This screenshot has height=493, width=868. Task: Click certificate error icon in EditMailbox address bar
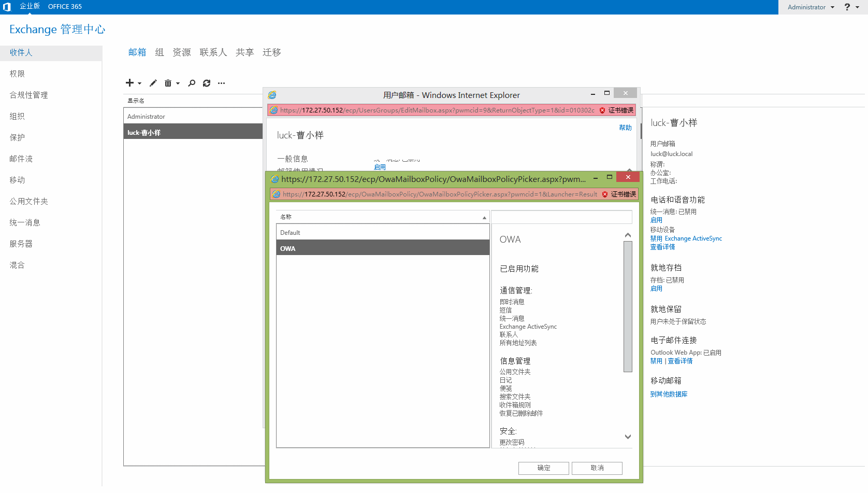tap(602, 110)
